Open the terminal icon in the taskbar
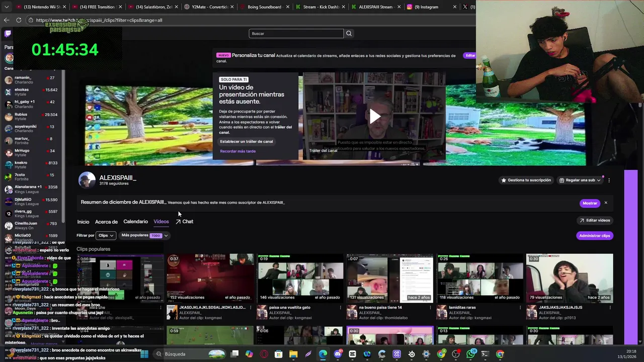This screenshot has width=644, height=362. click(485, 354)
